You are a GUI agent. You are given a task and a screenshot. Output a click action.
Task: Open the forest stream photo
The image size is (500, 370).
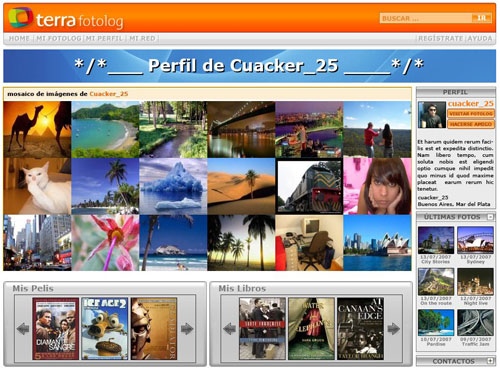pyautogui.click(x=173, y=130)
